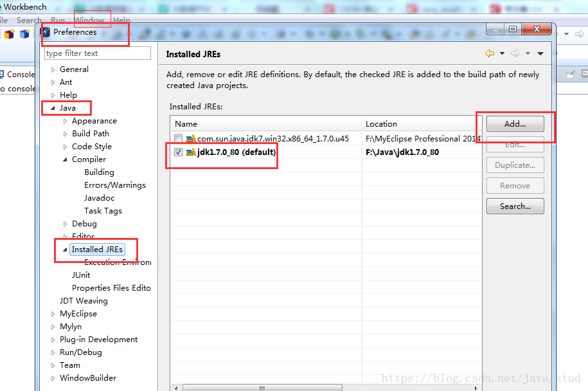Click the Search... button
This screenshot has width=588, height=391.
(x=515, y=206)
